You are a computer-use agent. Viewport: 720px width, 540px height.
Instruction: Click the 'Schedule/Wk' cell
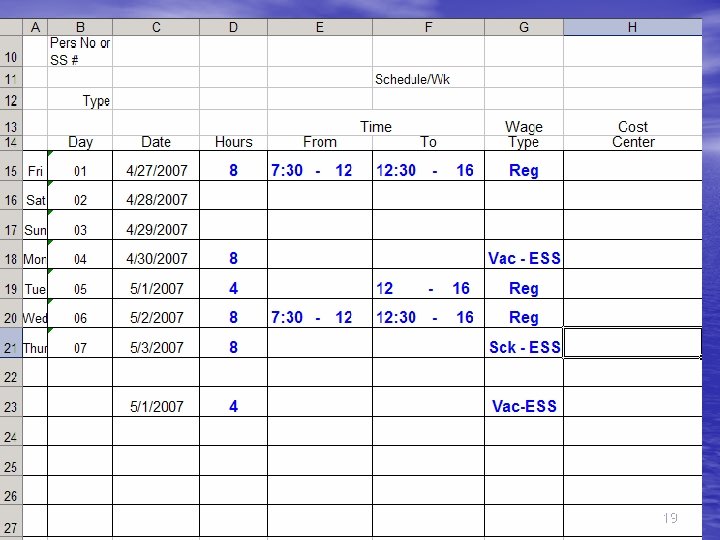[428, 78]
